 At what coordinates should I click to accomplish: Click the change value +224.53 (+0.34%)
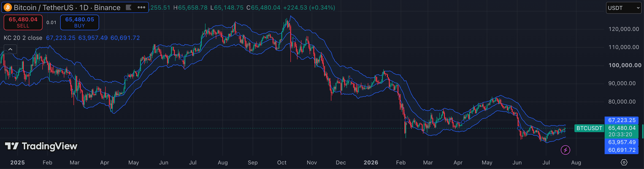pyautogui.click(x=309, y=8)
